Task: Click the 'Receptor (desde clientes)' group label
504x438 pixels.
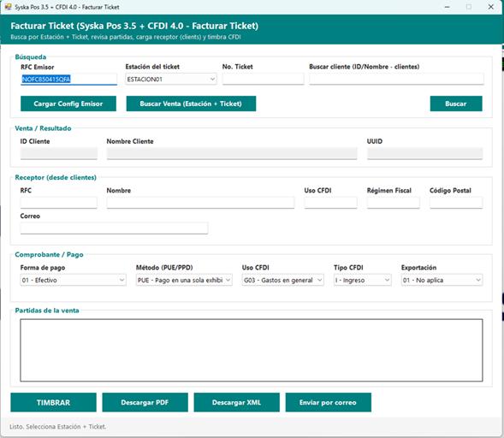Action: pos(56,177)
